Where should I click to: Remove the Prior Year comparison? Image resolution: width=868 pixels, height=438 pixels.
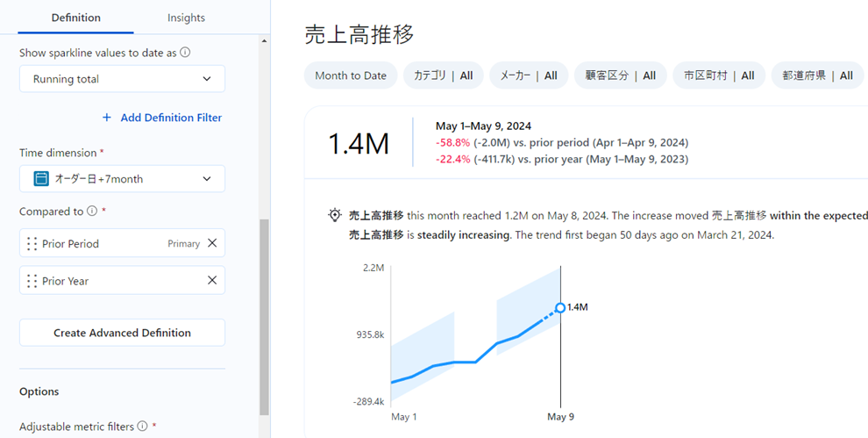tap(212, 281)
